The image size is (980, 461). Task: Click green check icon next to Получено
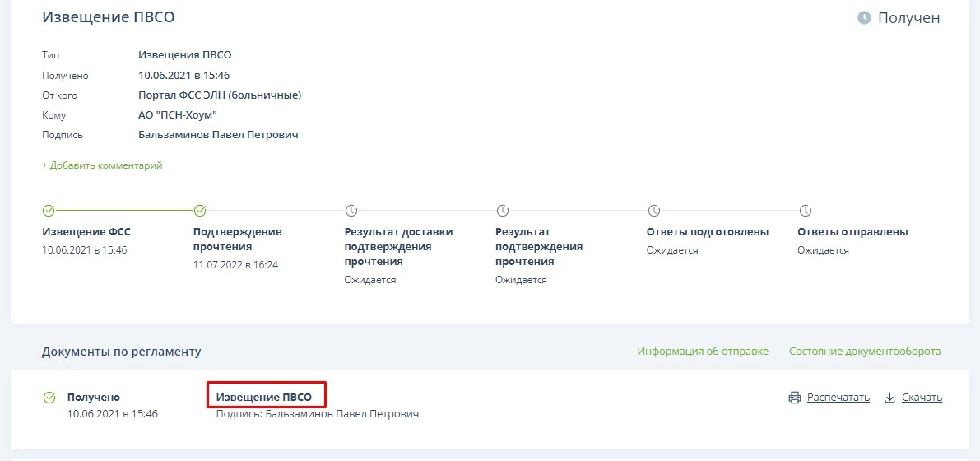click(49, 398)
